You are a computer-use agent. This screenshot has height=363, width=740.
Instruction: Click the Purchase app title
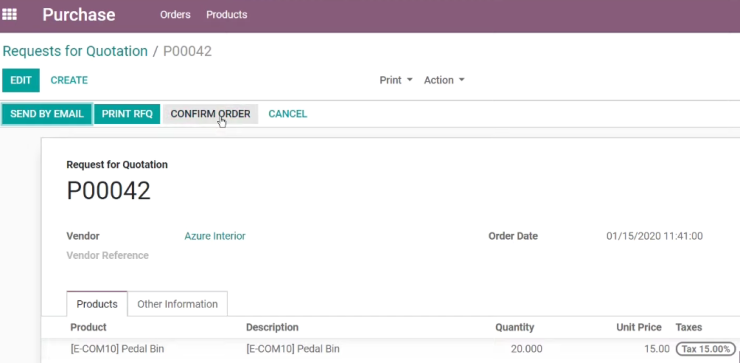tap(79, 15)
